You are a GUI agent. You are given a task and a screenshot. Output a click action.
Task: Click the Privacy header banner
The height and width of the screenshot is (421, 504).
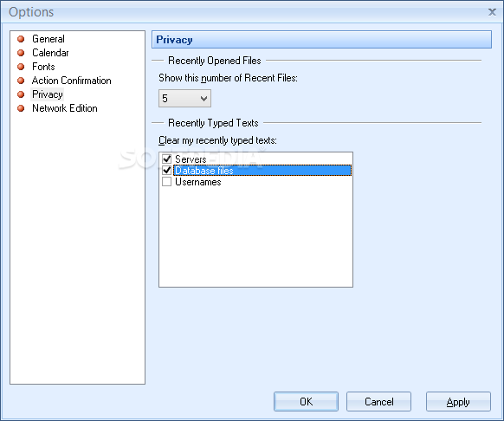coord(321,40)
